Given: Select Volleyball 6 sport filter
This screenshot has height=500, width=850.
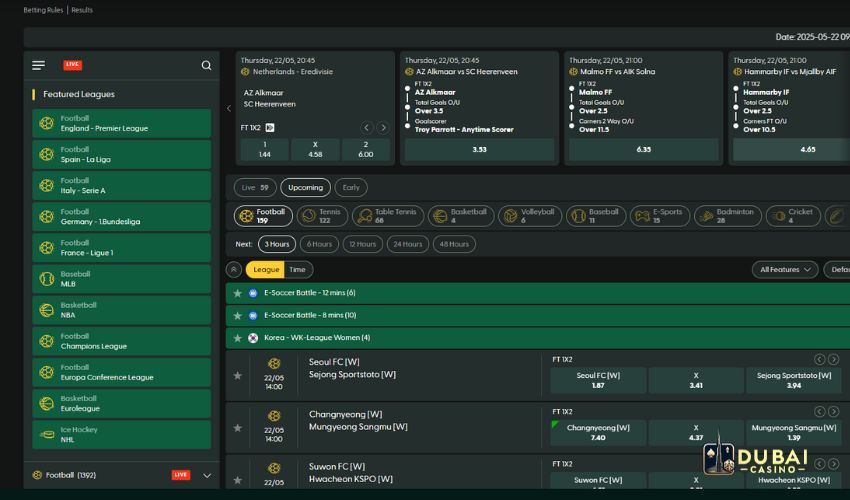Looking at the screenshot, I should (x=530, y=216).
